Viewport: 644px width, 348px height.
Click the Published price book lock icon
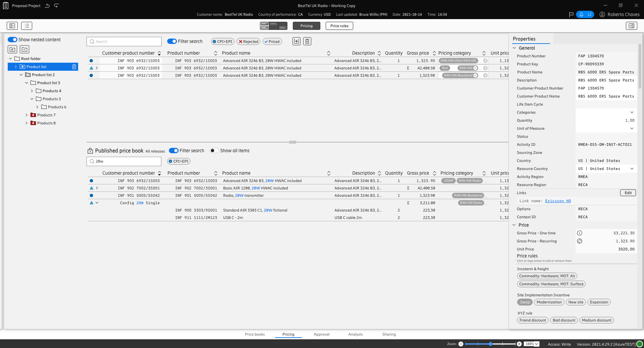click(90, 151)
